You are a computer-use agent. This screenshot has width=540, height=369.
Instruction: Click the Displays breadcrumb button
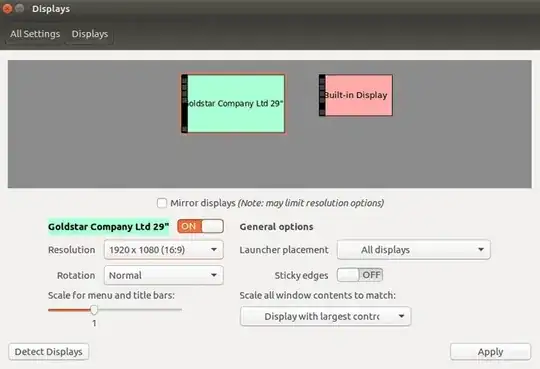coord(90,34)
